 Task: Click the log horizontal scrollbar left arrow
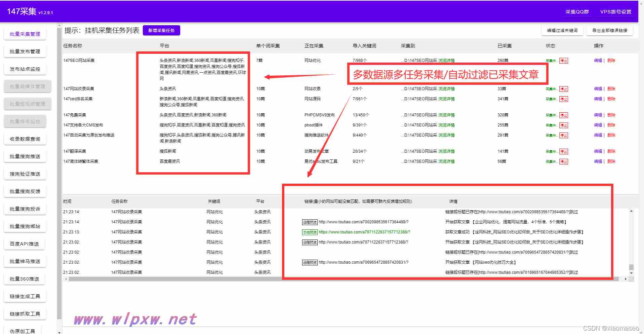point(66,279)
